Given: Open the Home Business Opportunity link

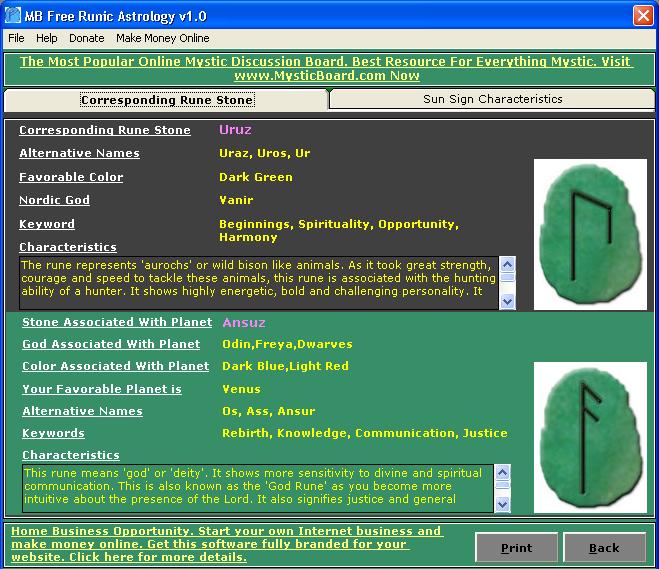Looking at the screenshot, I should point(227,544).
